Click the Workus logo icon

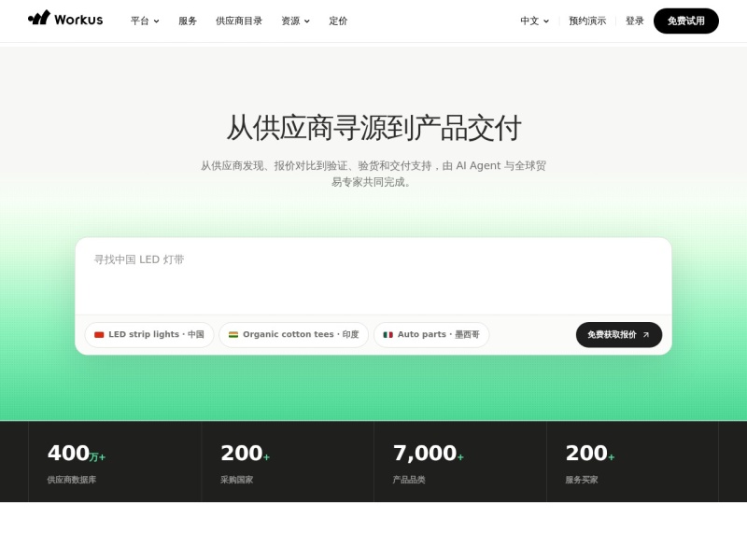(39, 18)
